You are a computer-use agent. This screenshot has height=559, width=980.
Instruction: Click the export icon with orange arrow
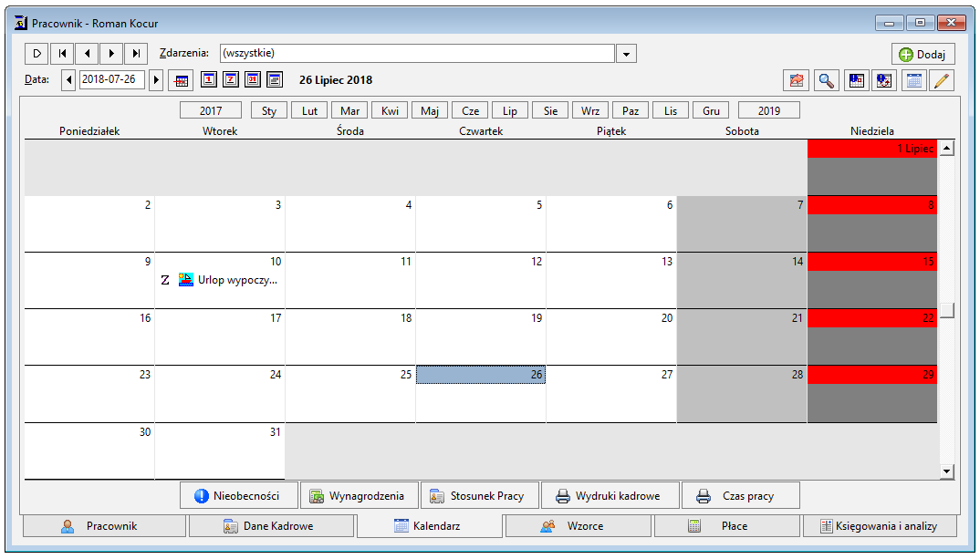click(x=797, y=80)
